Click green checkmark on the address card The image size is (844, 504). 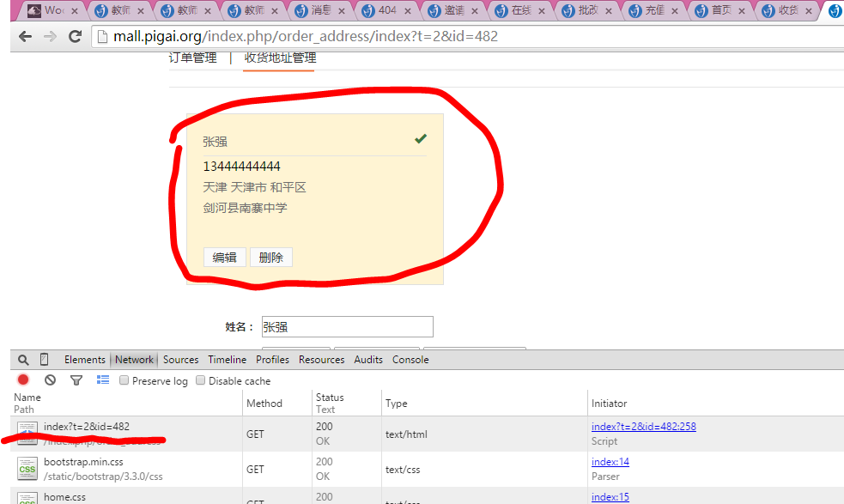[x=421, y=138]
